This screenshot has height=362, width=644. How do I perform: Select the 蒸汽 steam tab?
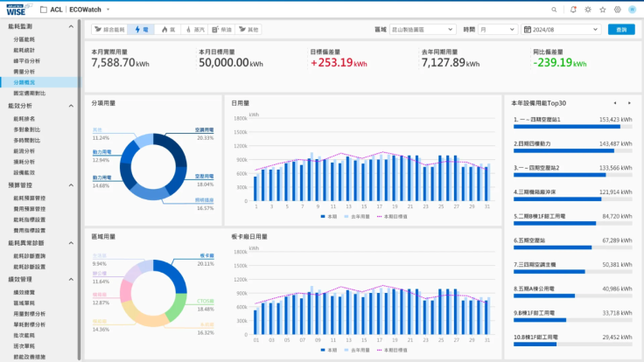pos(194,30)
